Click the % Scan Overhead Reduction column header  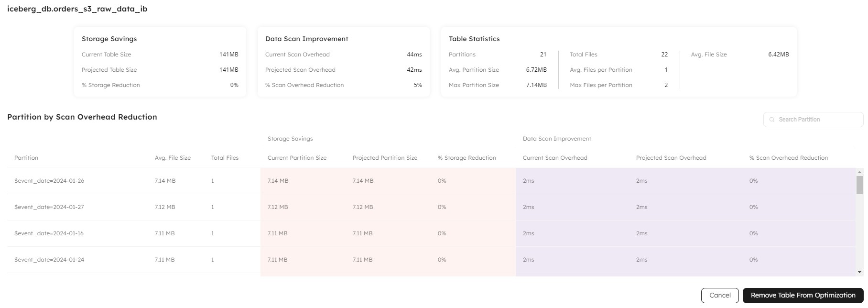tap(788, 158)
